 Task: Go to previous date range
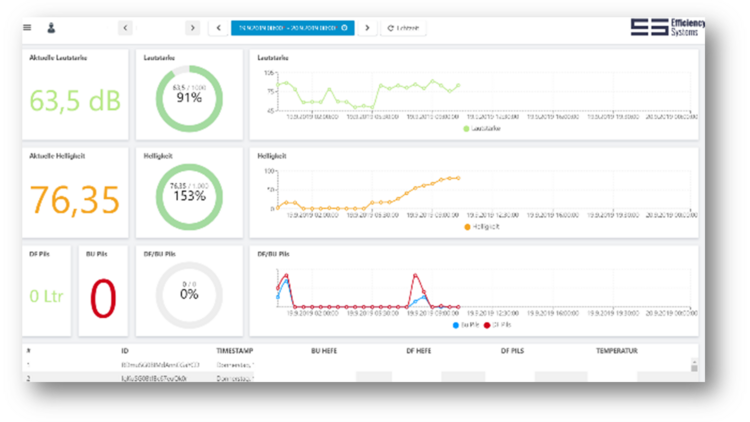tap(217, 28)
